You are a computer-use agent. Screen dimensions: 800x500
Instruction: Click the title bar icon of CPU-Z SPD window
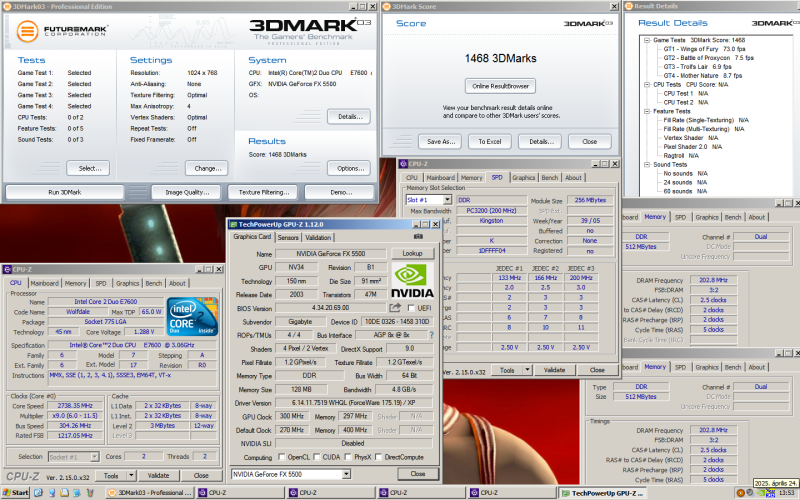(404, 164)
